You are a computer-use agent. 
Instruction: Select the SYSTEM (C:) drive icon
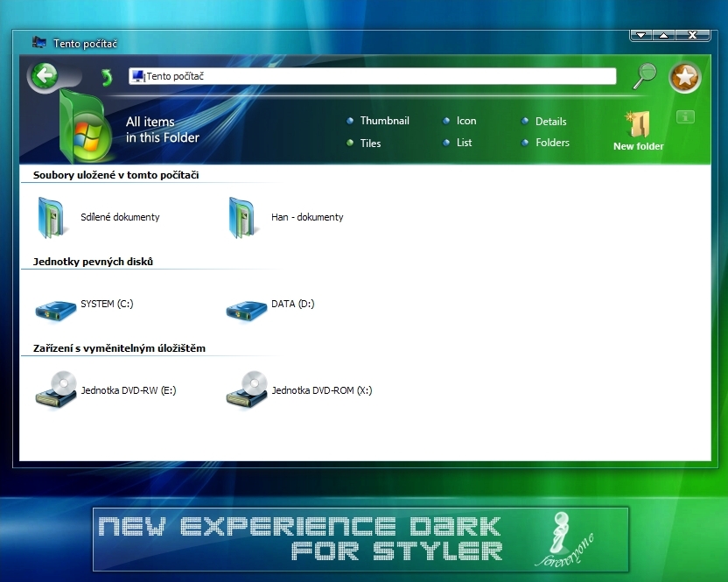[x=56, y=311]
